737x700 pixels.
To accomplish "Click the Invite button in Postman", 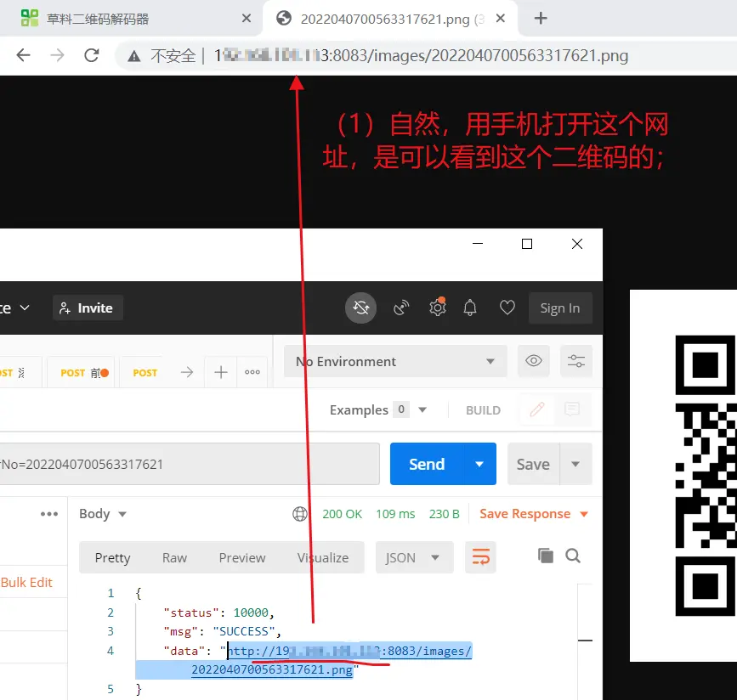I will click(88, 308).
